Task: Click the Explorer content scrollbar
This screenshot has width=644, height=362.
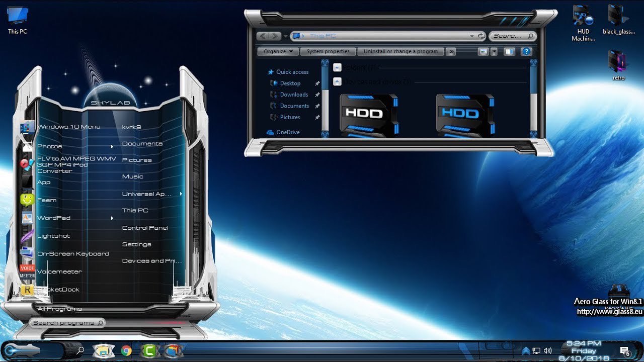Action: point(533,99)
